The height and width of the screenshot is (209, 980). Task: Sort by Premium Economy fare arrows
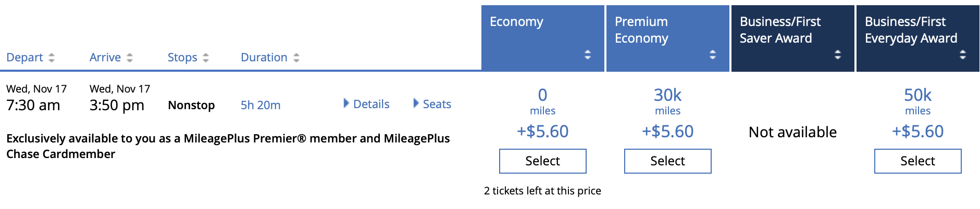(x=713, y=55)
